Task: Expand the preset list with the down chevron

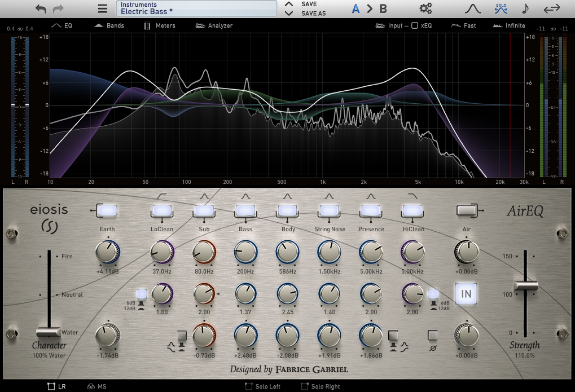Action: coord(288,14)
